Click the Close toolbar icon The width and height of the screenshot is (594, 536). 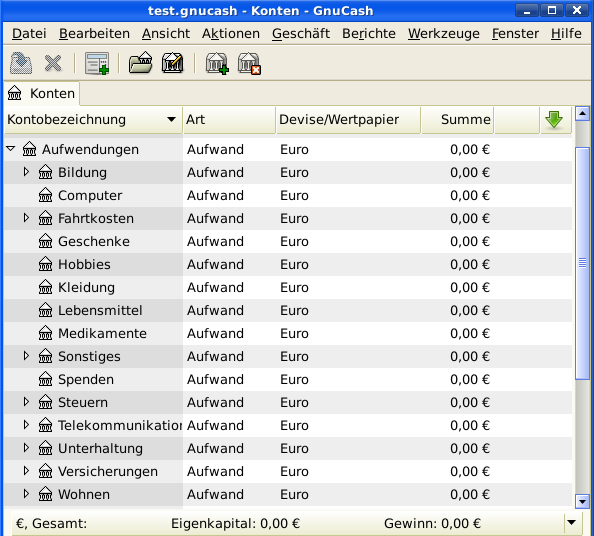53,63
